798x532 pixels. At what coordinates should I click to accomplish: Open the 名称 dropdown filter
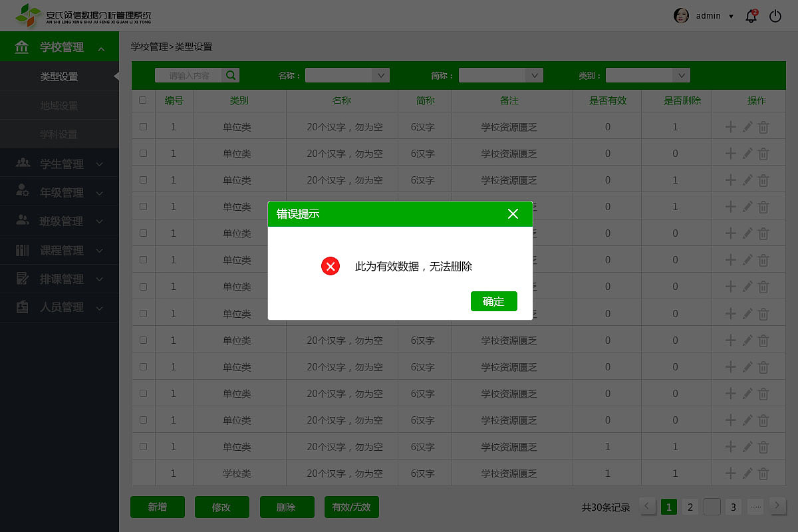(x=347, y=75)
